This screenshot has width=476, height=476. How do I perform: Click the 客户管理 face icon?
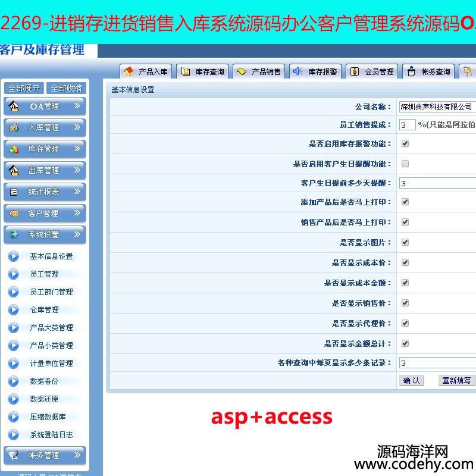[14, 214]
